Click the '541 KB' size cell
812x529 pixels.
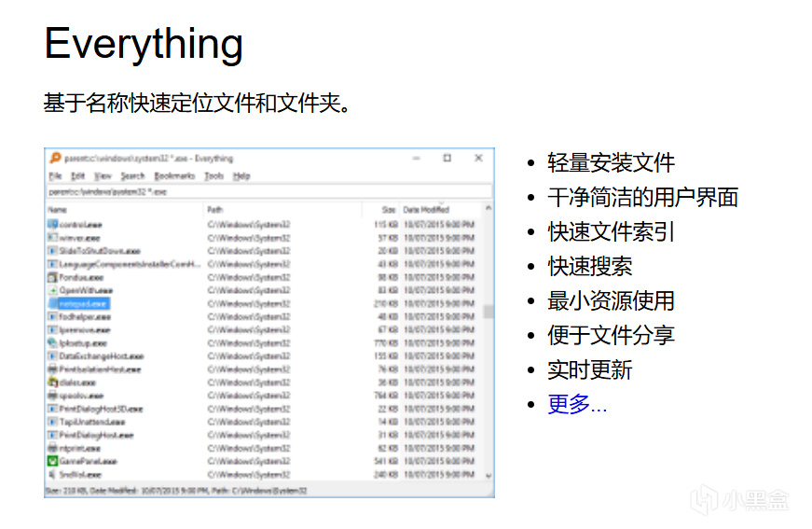click(385, 461)
